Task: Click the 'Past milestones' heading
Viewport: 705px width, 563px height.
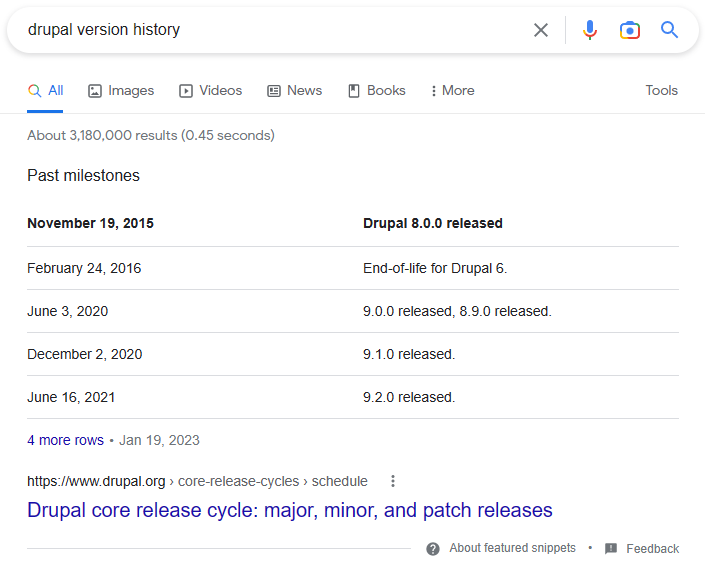Action: click(x=83, y=175)
